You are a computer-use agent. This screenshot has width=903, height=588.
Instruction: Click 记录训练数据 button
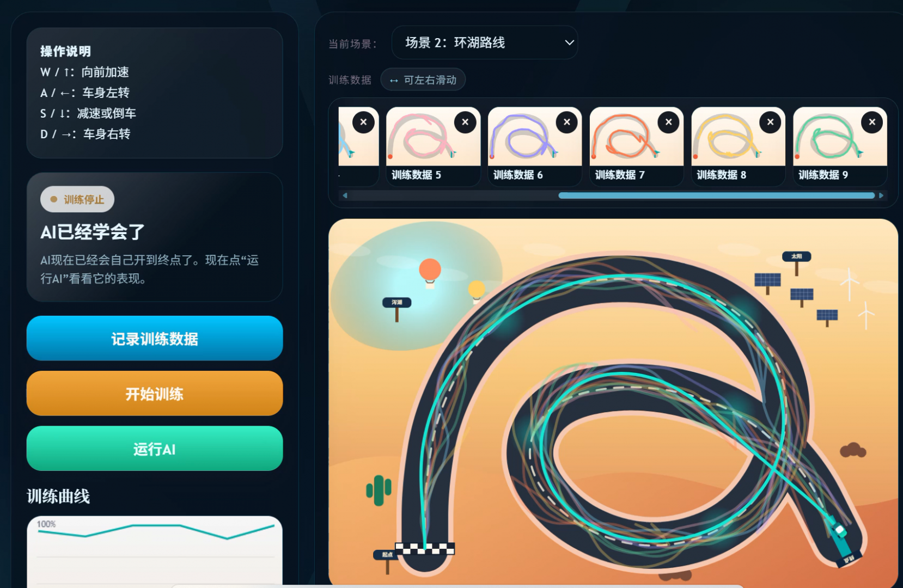coord(155,338)
